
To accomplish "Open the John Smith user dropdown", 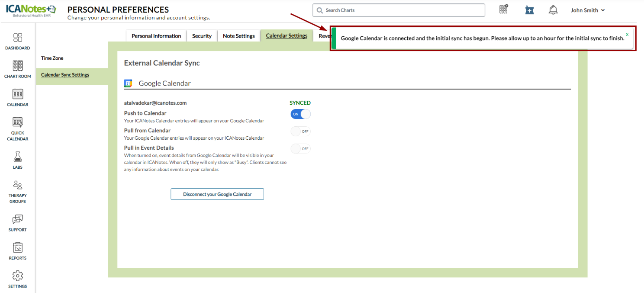I will click(x=587, y=10).
